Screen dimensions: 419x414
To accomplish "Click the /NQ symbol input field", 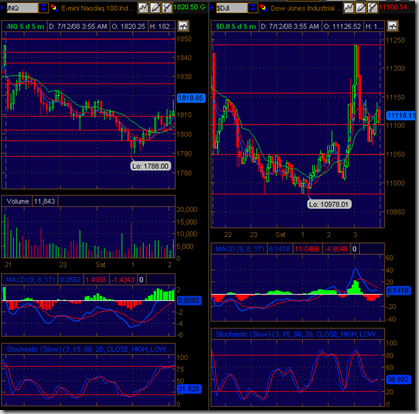I will pos(22,8).
